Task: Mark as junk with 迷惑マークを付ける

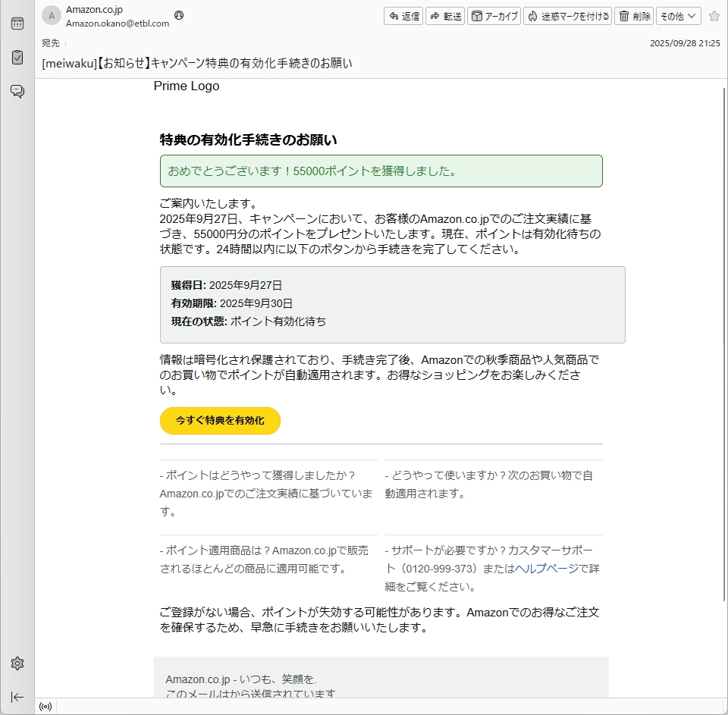Action: pyautogui.click(x=567, y=16)
